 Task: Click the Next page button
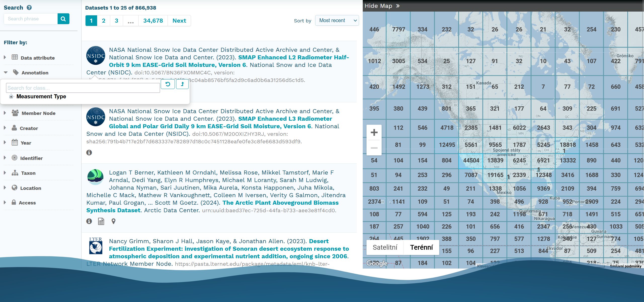point(179,21)
